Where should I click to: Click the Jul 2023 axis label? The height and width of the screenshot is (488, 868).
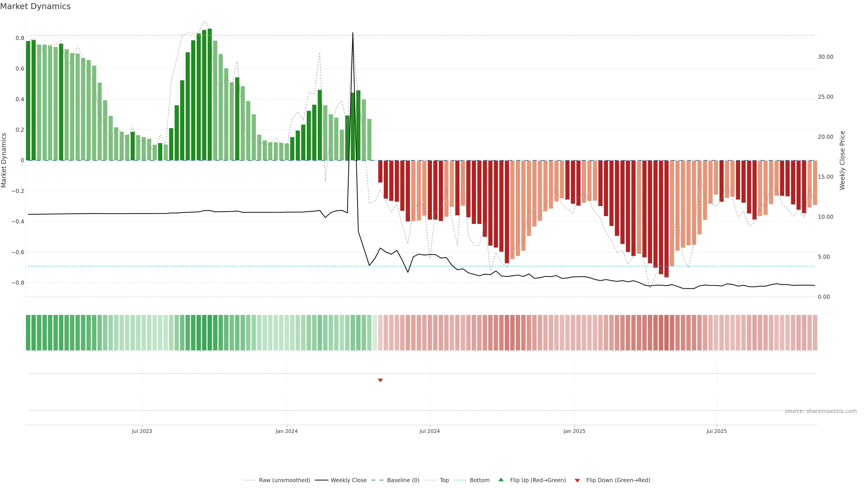[142, 431]
